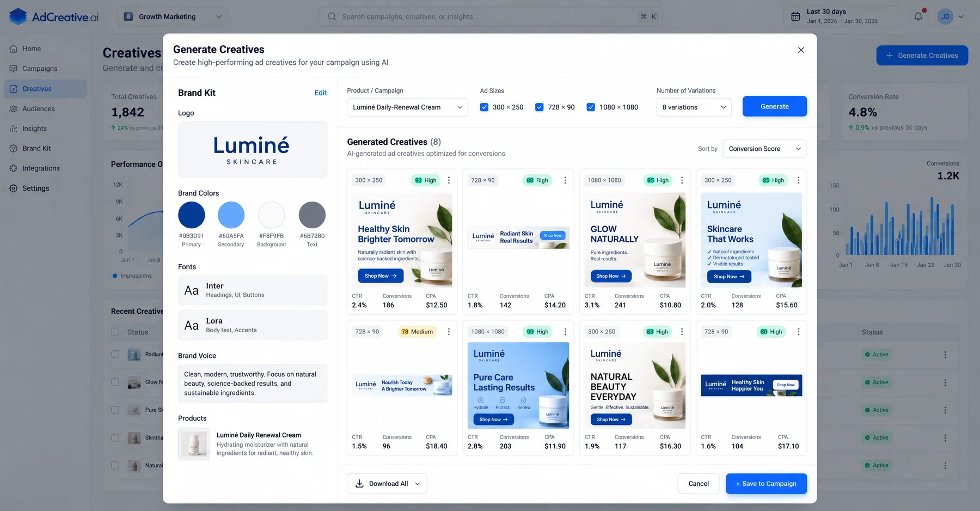
Task: Click Generate Creatives button in background page
Action: [922, 56]
